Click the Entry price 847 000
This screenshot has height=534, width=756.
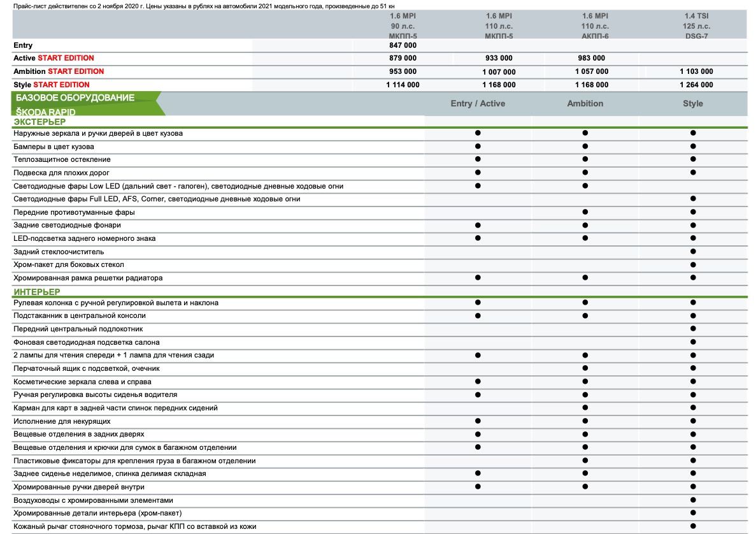coord(403,45)
